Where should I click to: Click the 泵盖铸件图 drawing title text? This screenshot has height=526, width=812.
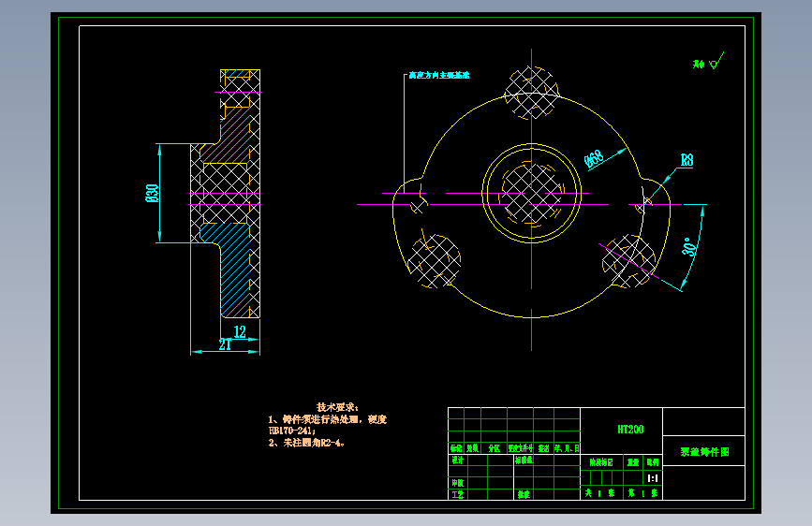click(x=704, y=451)
